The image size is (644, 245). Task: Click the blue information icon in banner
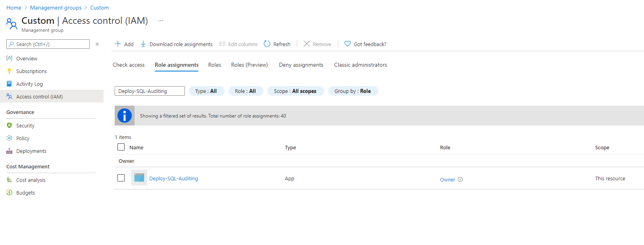tap(125, 116)
